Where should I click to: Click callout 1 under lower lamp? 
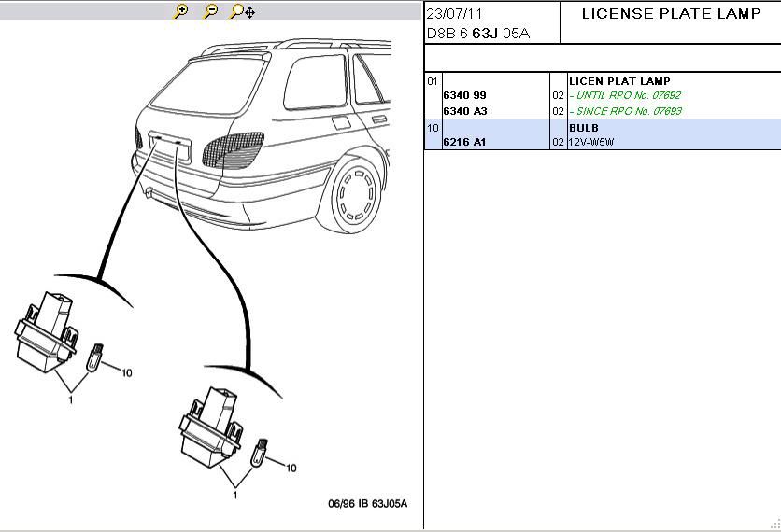click(x=234, y=495)
